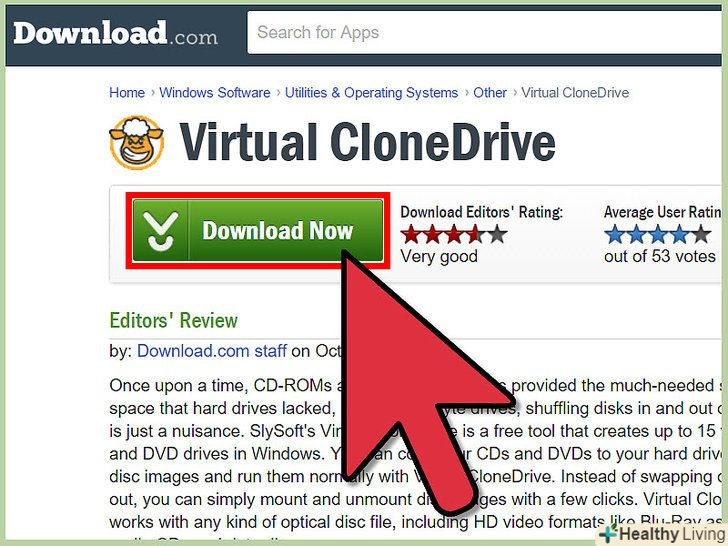728x546 pixels.
Task: Click the Virtual CloneDrive sheep icon
Action: (136, 142)
